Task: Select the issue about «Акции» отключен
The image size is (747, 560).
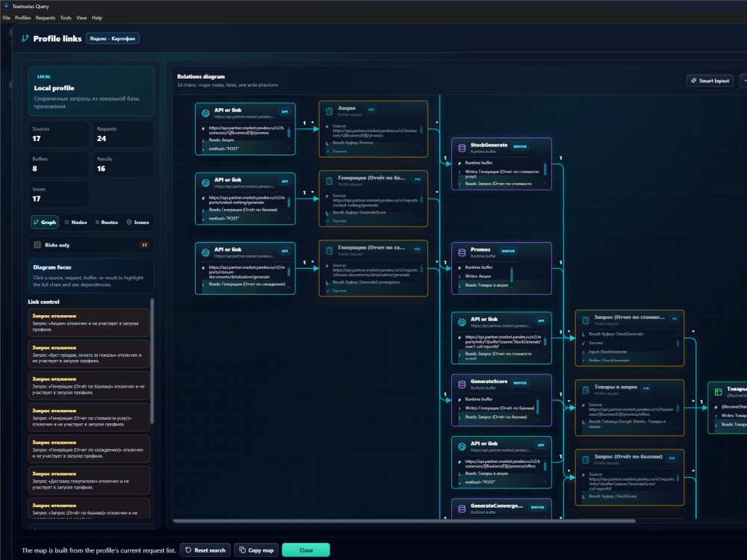Action: (89, 323)
